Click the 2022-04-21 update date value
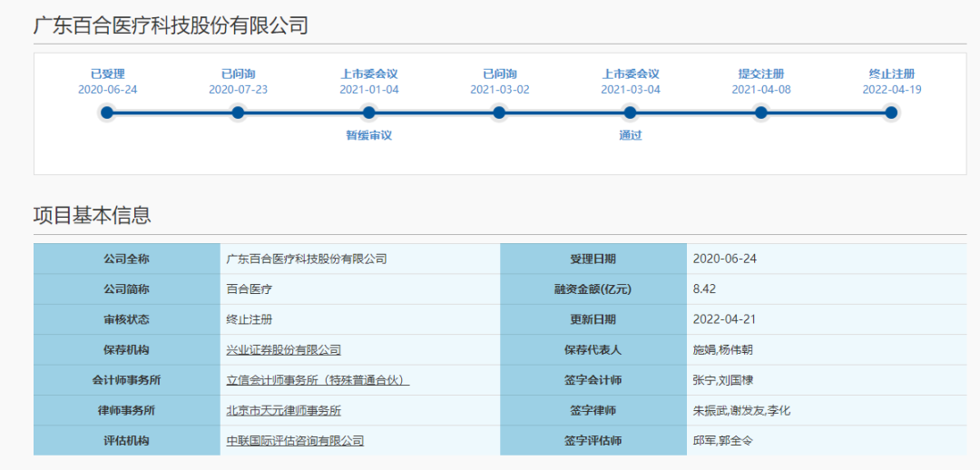This screenshot has width=980, height=470. click(723, 319)
